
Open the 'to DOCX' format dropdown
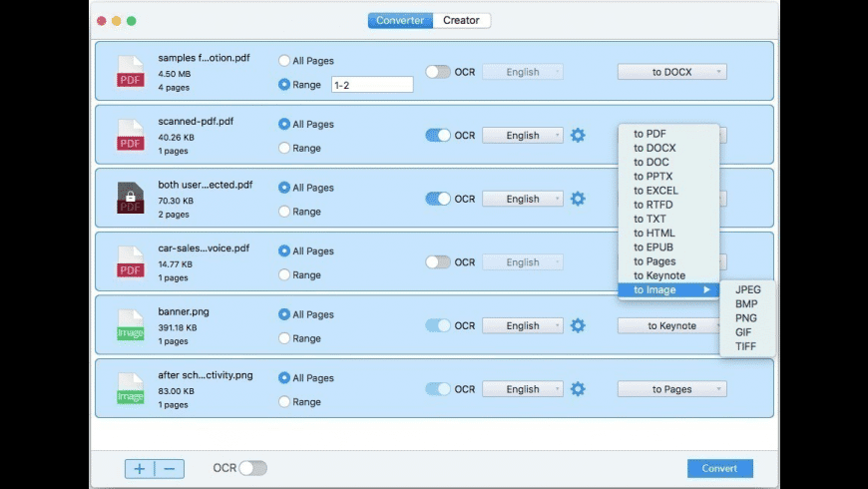click(671, 72)
